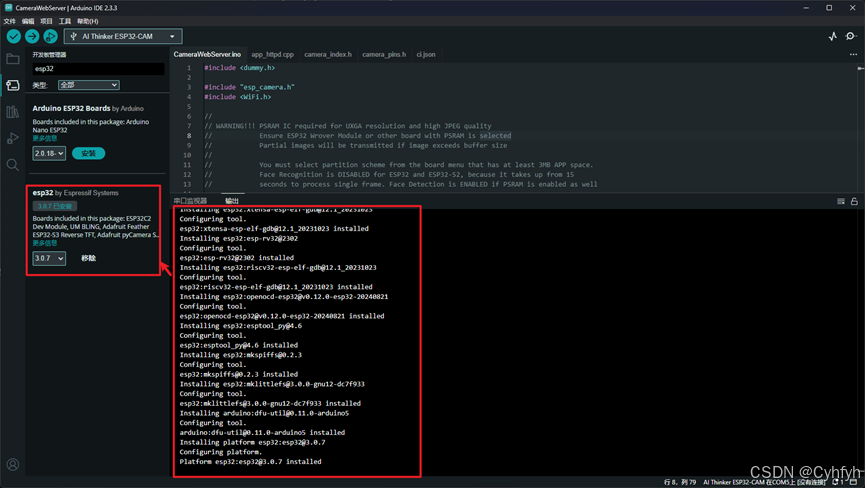Click code line #include <dummy.h>
Image resolution: width=865 pixels, height=488 pixels.
point(239,68)
